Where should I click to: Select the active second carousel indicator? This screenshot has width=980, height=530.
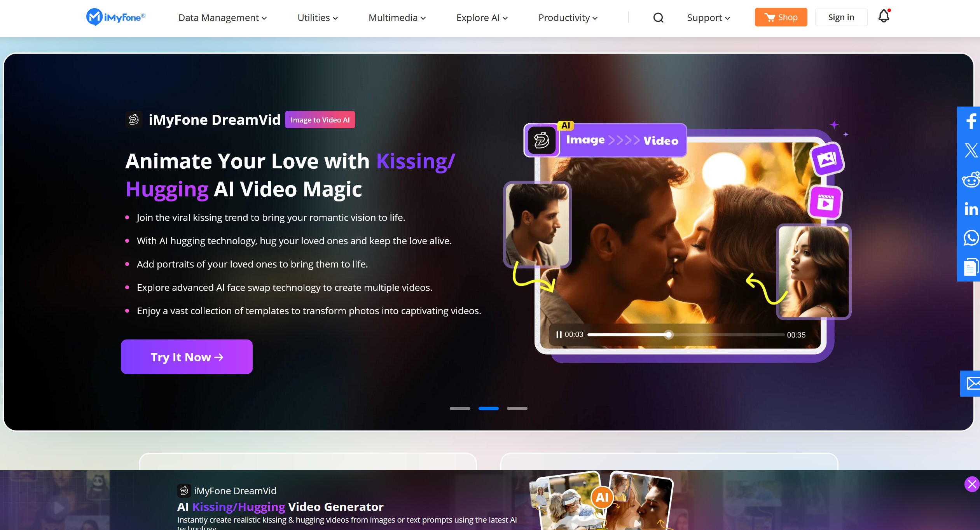488,408
